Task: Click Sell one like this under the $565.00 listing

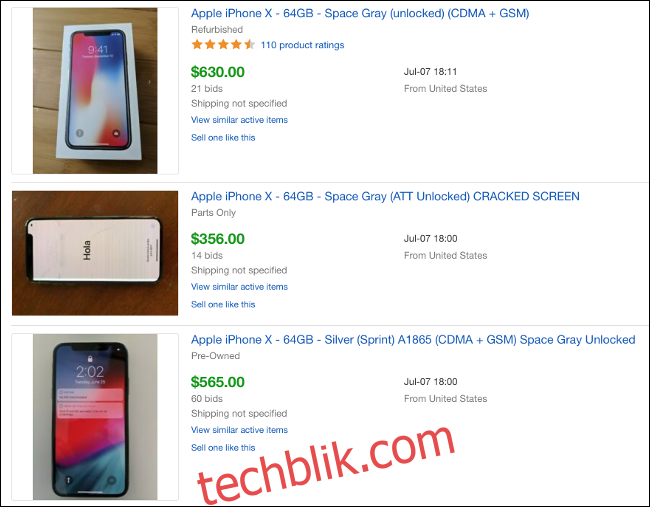Action: (223, 448)
